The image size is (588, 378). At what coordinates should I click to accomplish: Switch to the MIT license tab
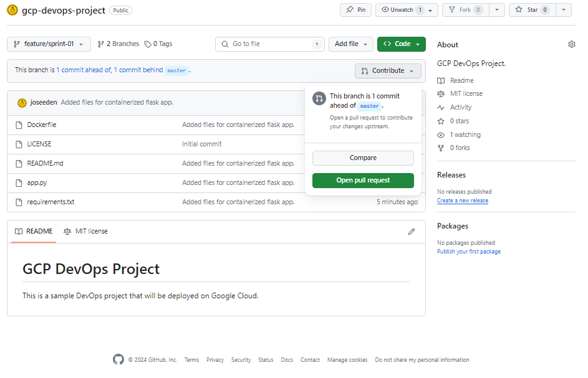(86, 232)
